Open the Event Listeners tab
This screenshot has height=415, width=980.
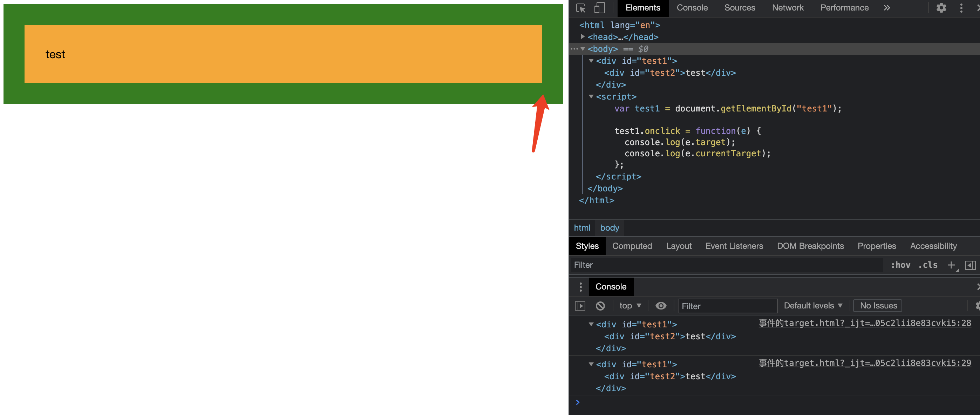(x=734, y=246)
